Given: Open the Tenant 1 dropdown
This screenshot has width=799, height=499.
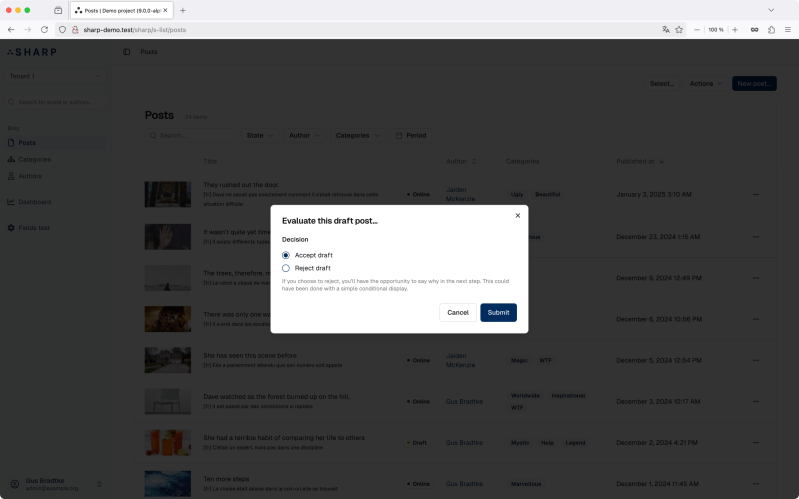Looking at the screenshot, I should [x=55, y=76].
